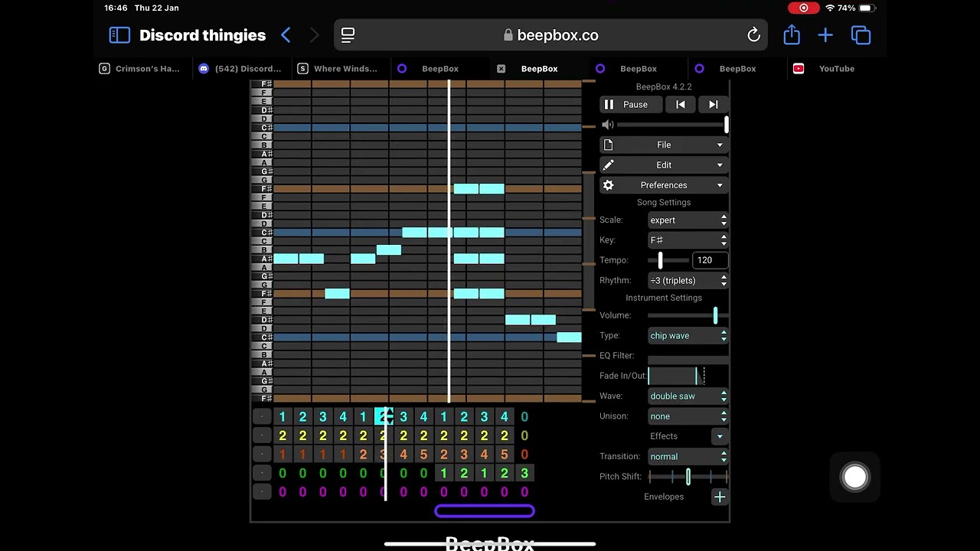Screen dimensions: 980x551
Task: Open the Discord thingies tab group
Action: (x=202, y=35)
